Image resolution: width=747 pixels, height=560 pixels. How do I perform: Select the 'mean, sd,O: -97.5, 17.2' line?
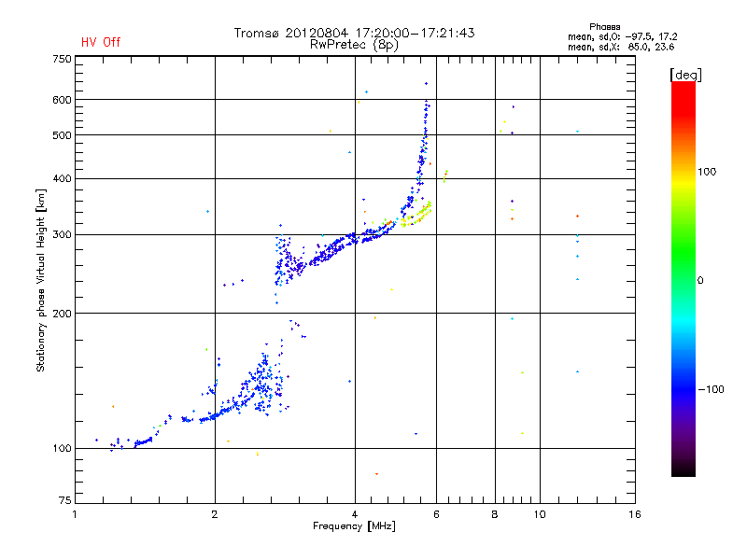pos(622,36)
